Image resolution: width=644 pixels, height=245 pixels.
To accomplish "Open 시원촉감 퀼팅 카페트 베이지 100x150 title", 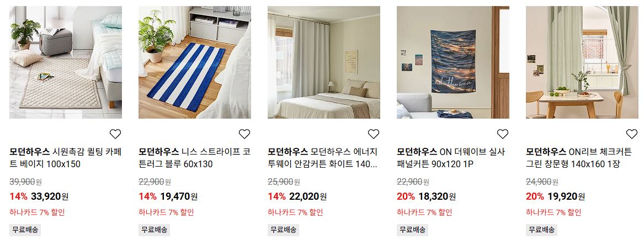I will (66, 158).
